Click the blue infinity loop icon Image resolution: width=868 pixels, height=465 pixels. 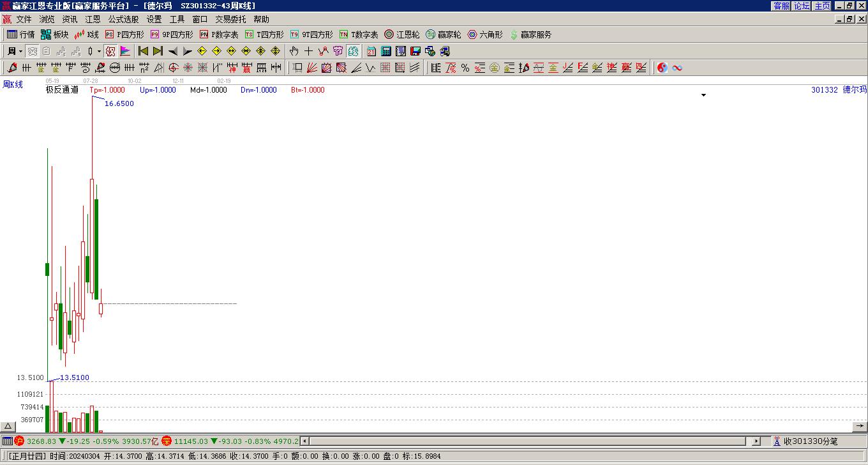click(x=677, y=68)
